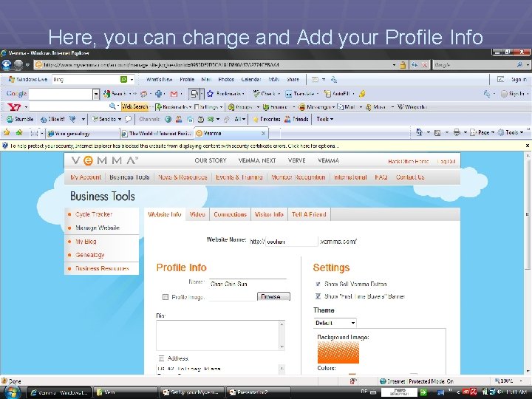The width and height of the screenshot is (532, 399).
Task: Click the Genealogy sidebar link
Action: [x=90, y=255]
